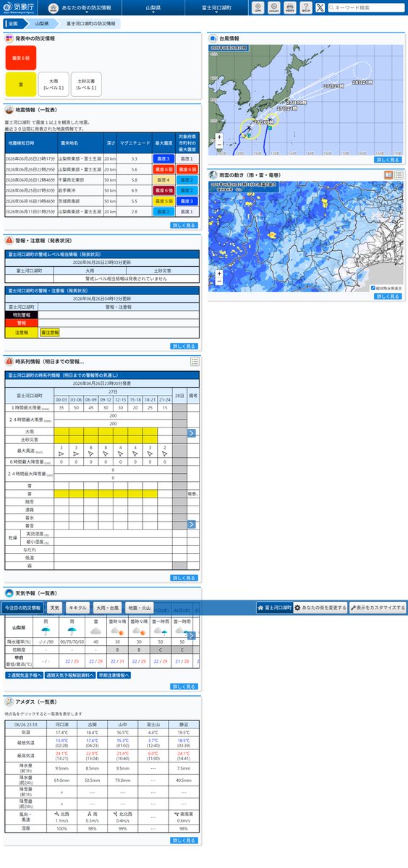Click 詳しく見る under 警報・注意報 section

[184, 346]
